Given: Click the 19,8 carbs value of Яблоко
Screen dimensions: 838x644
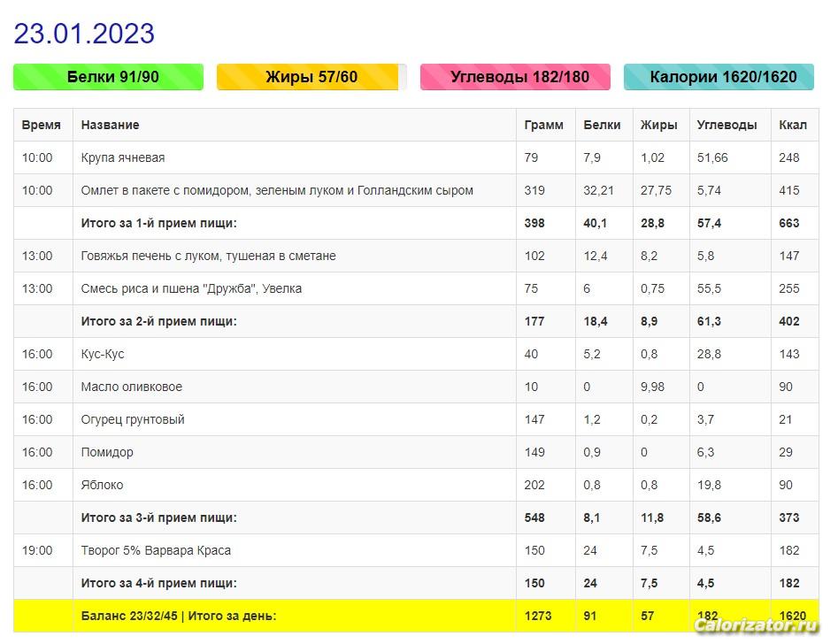Looking at the screenshot, I should pyautogui.click(x=709, y=485).
